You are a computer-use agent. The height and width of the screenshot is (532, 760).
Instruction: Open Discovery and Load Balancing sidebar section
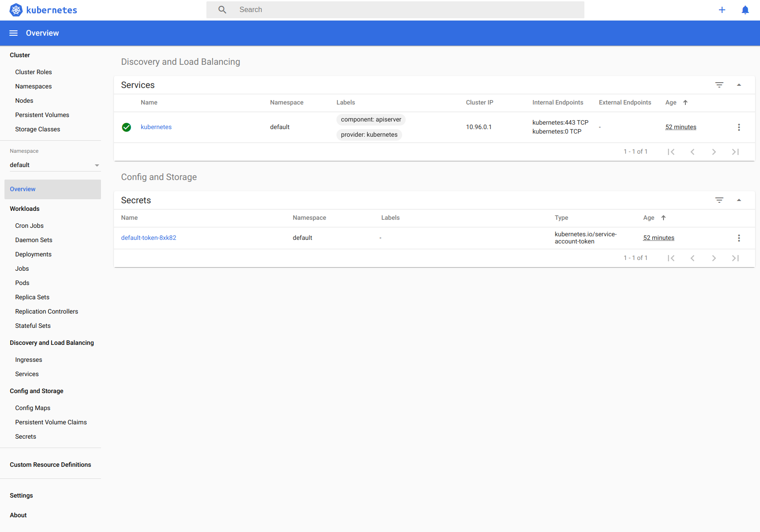tap(52, 343)
